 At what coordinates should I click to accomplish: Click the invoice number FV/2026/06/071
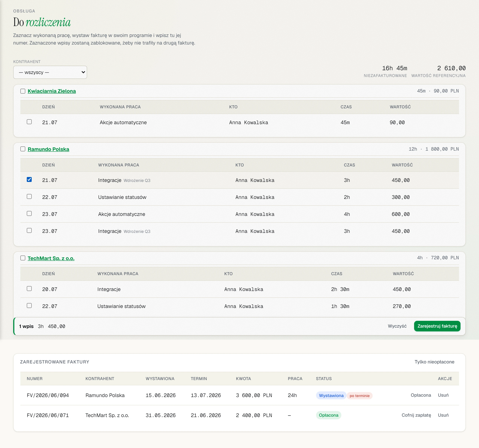(48, 415)
